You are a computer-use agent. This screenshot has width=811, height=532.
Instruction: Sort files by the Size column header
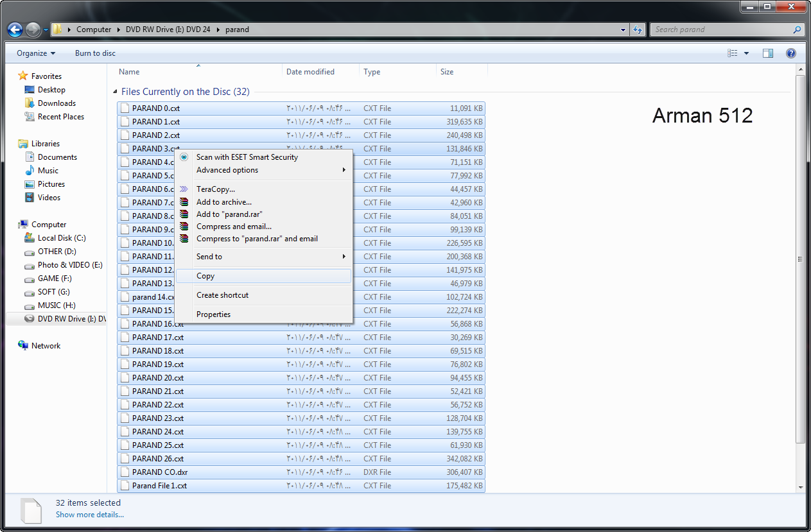pos(447,72)
